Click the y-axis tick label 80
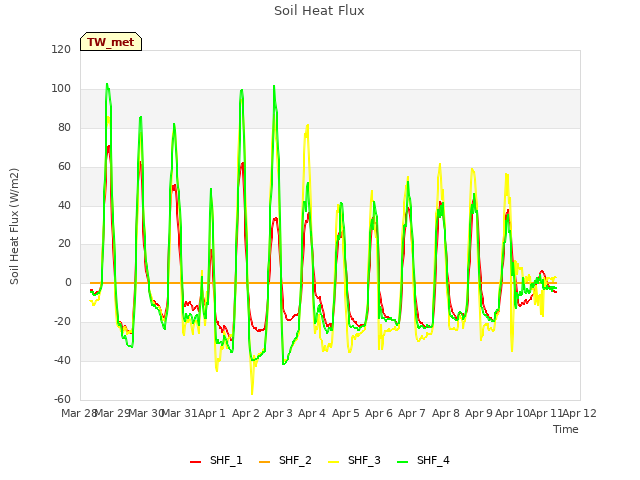640x480 pixels. [64, 127]
